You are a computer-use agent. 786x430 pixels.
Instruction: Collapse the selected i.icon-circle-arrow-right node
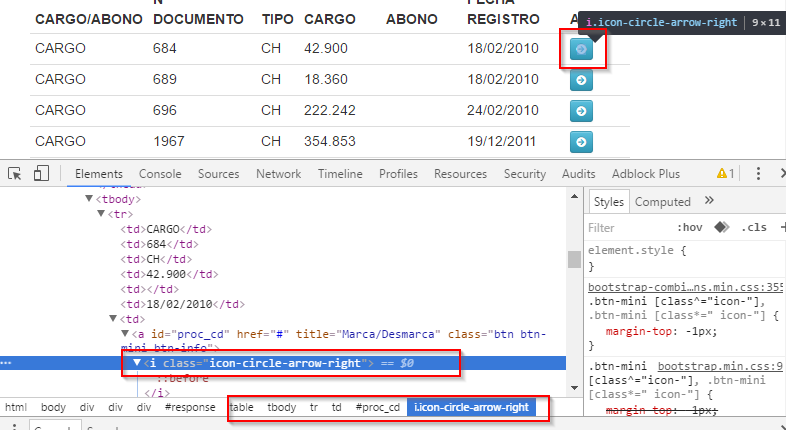[x=137, y=363]
